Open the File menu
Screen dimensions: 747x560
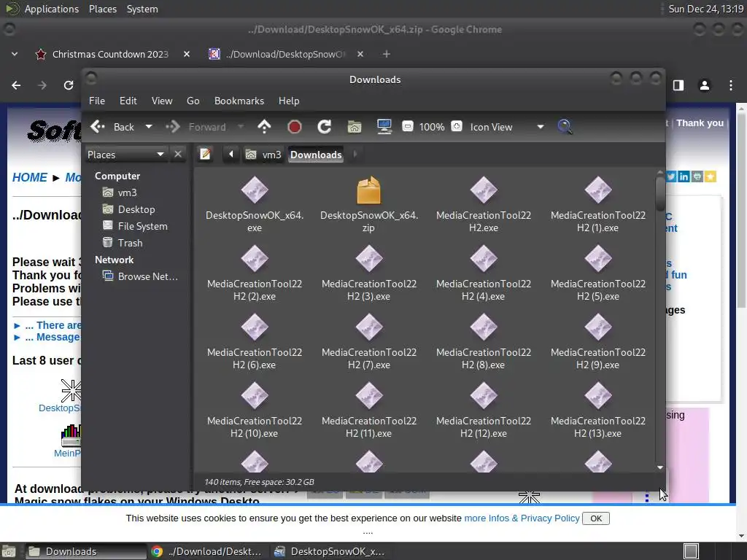click(x=97, y=101)
